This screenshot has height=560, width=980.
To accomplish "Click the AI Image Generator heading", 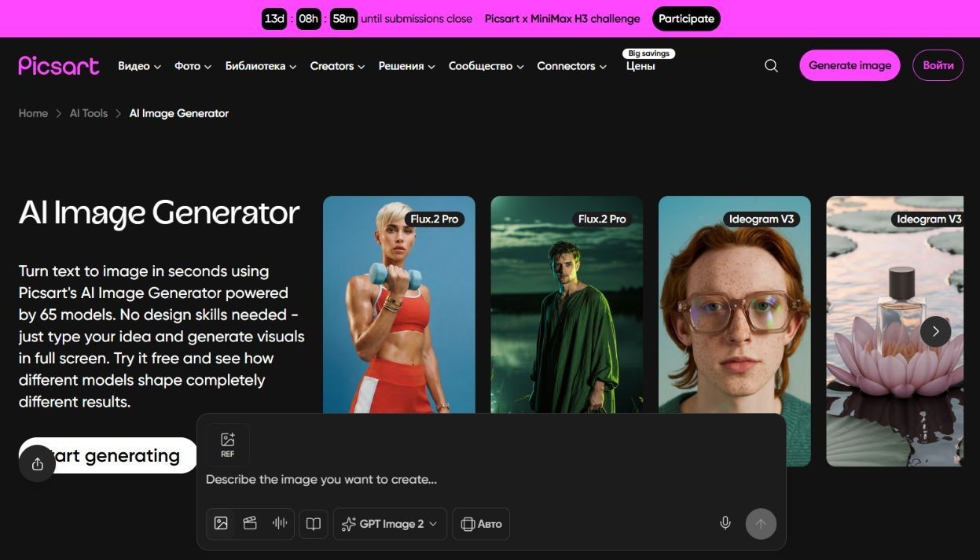I will (159, 213).
